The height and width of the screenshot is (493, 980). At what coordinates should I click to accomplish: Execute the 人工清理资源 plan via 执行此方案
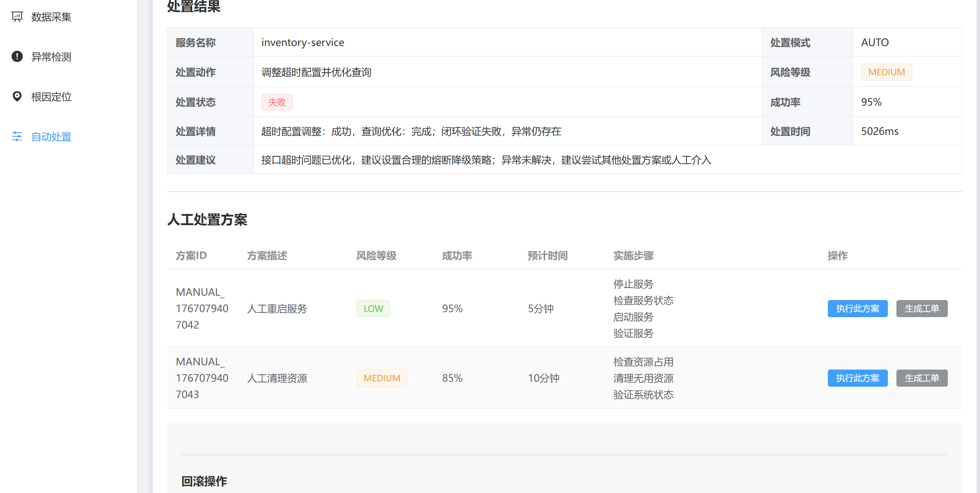857,378
